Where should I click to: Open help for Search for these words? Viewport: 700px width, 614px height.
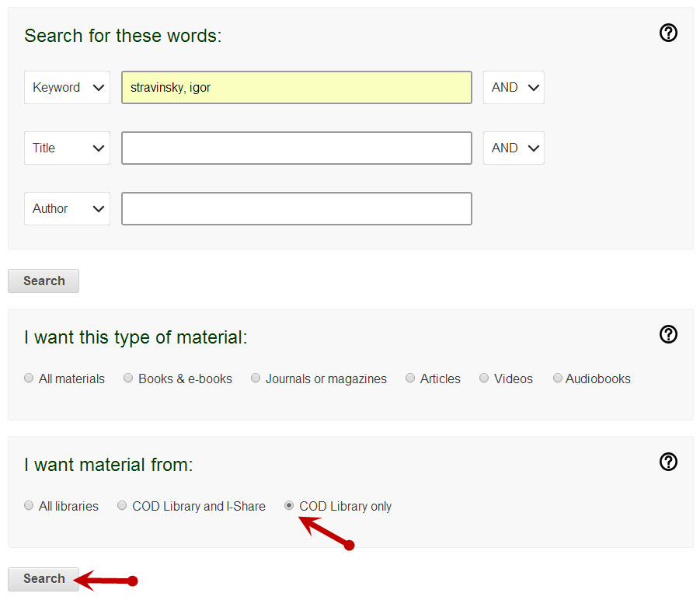pos(668,33)
